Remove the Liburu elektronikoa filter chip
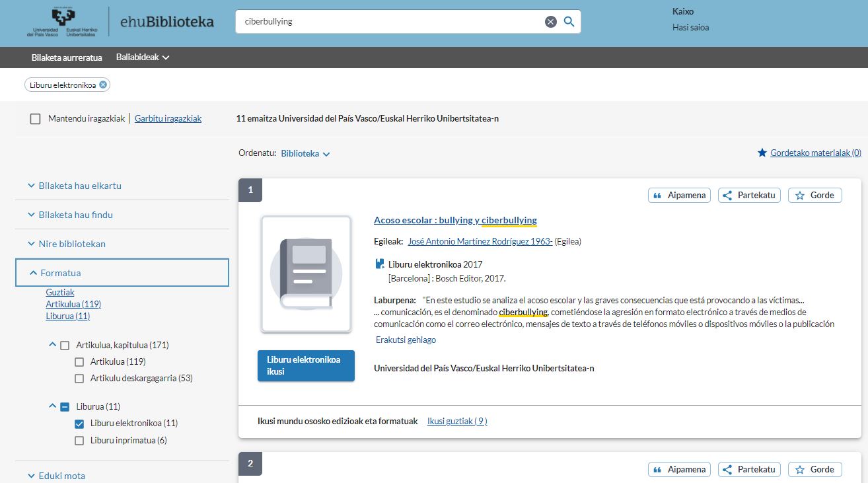868x483 pixels. [x=103, y=85]
